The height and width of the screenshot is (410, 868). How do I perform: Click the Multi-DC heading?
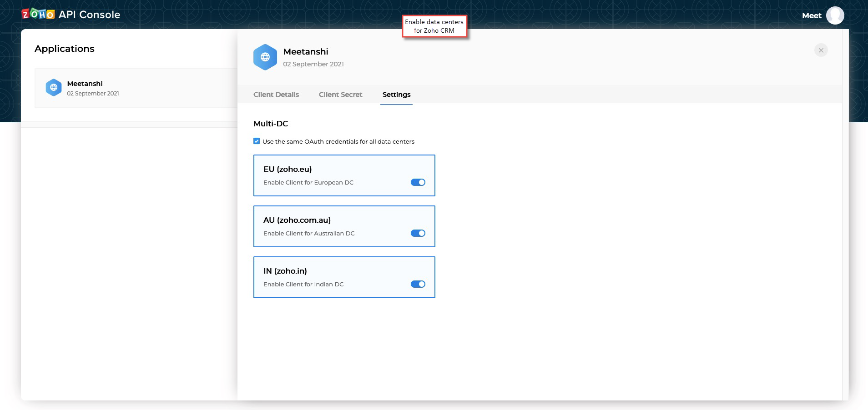pos(271,124)
